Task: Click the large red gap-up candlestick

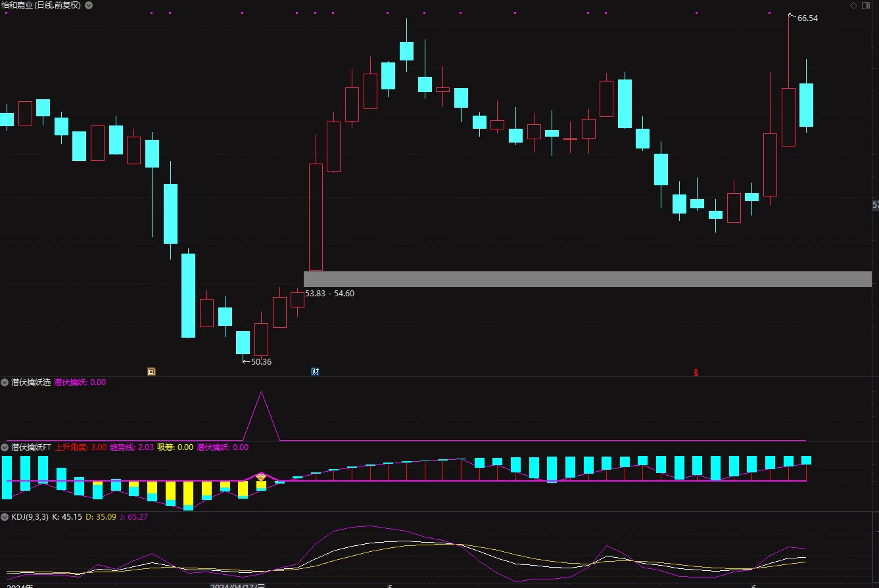Action: click(316, 217)
